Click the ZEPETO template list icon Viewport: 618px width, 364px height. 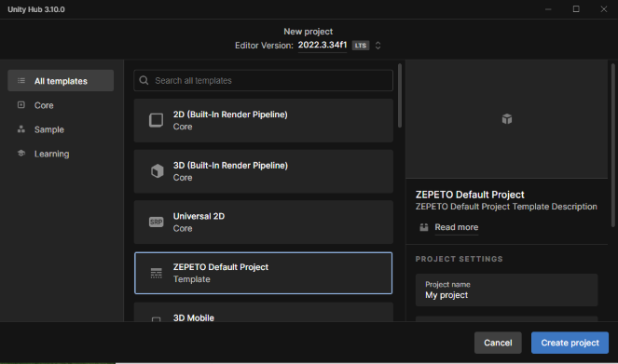click(x=156, y=273)
